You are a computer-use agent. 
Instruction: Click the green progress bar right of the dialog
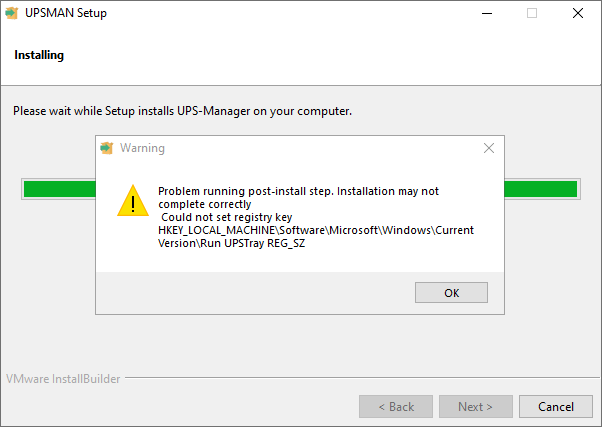541,189
